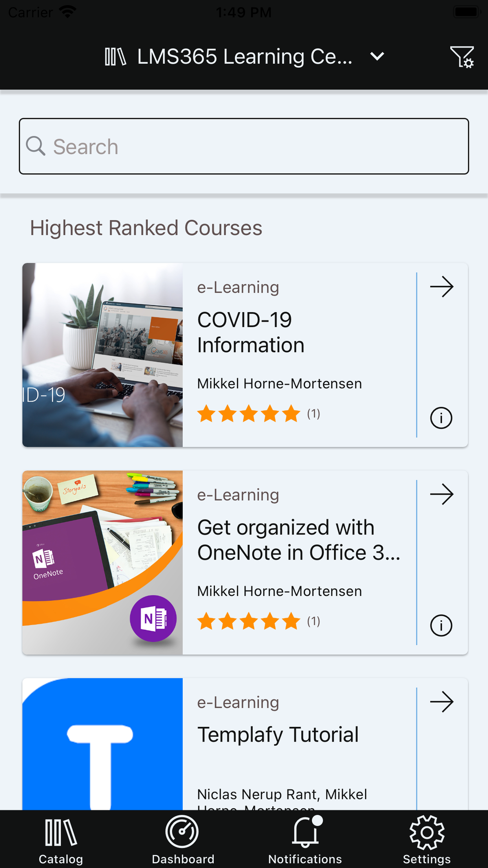Image resolution: width=488 pixels, height=868 pixels.
Task: Open the filter settings icon
Action: (462, 57)
